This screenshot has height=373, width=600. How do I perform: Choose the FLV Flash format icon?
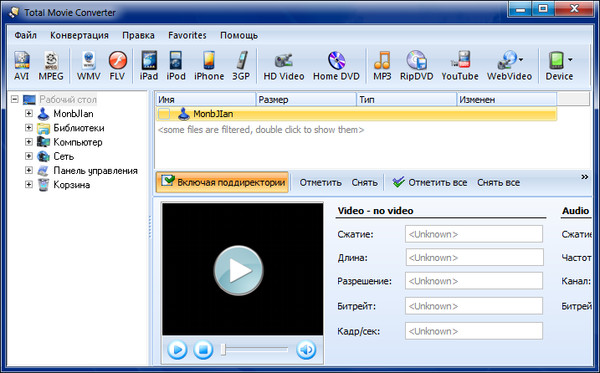click(117, 66)
